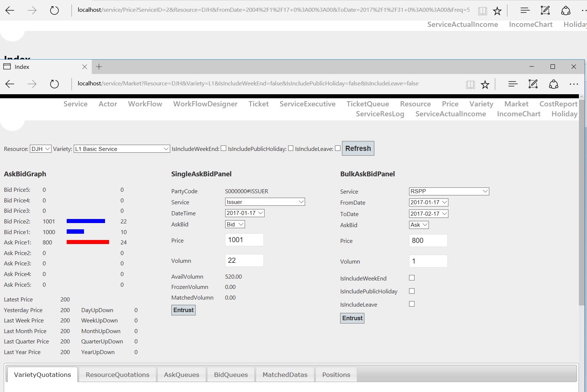This screenshot has width=587, height=392.
Task: Expand the Variety dropdown showing L1 Basic Service
Action: point(122,149)
